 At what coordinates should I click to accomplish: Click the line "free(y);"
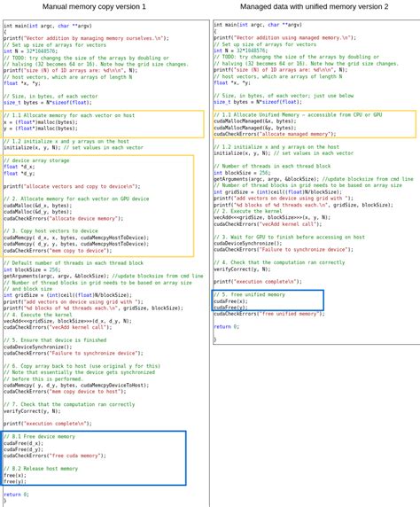(15, 481)
